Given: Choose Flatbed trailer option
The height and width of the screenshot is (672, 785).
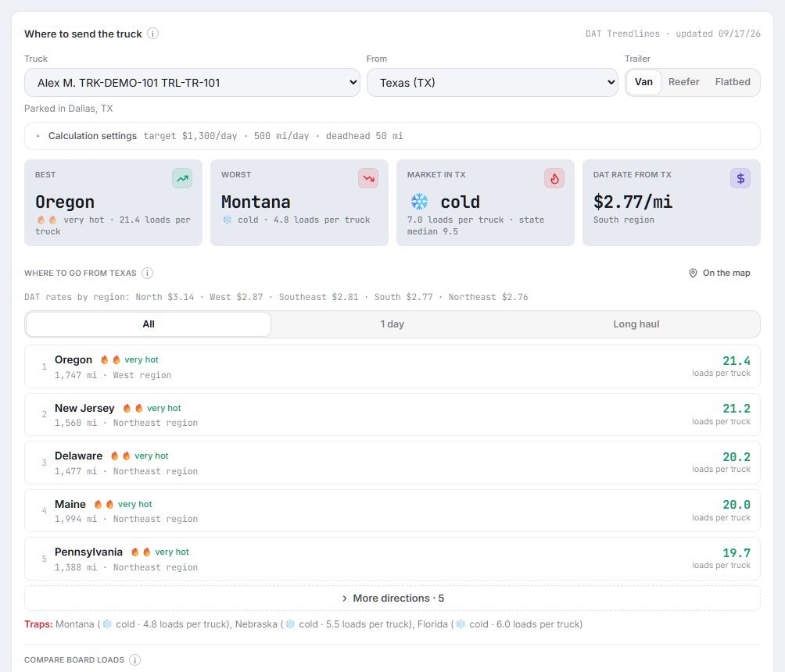Looking at the screenshot, I should tap(733, 82).
